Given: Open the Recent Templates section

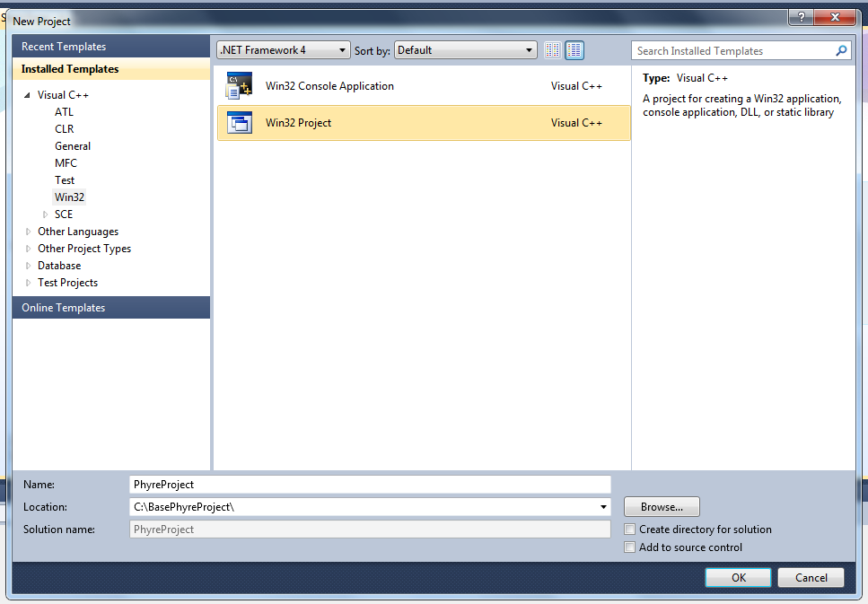Looking at the screenshot, I should (63, 46).
